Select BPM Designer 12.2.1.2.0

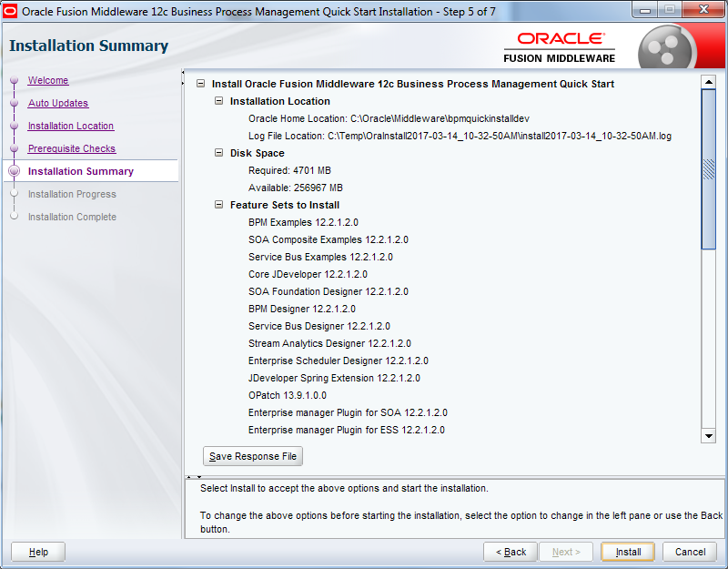(302, 309)
